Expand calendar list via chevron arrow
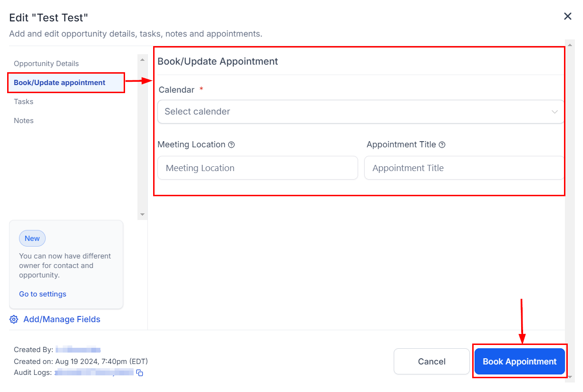The height and width of the screenshot is (392, 583). pyautogui.click(x=554, y=112)
